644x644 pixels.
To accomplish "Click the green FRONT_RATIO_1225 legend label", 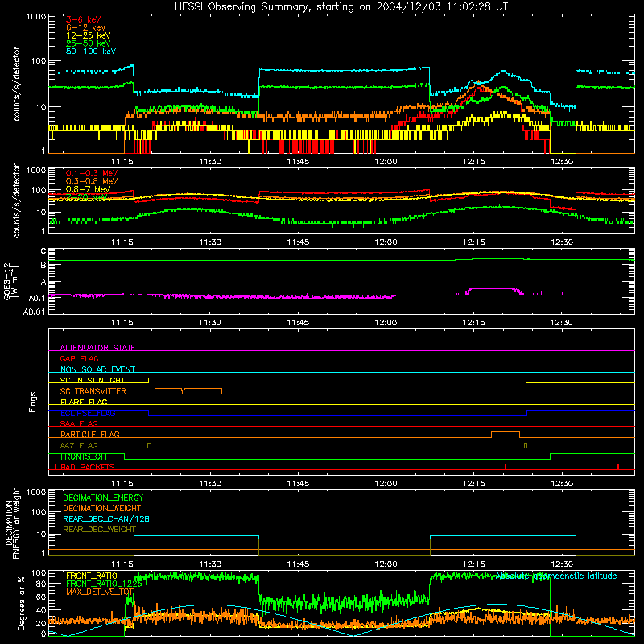I will (104, 584).
